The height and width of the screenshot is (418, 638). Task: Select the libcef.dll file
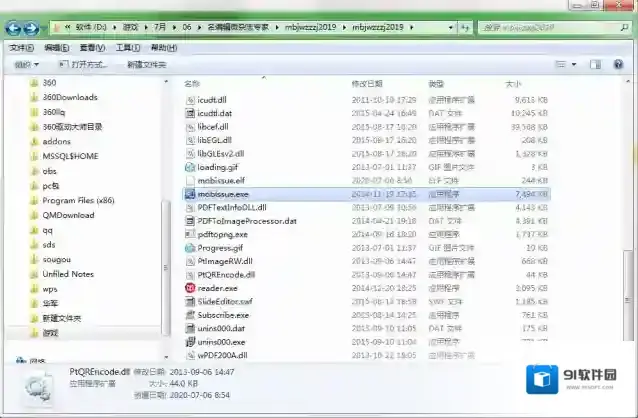click(x=214, y=127)
